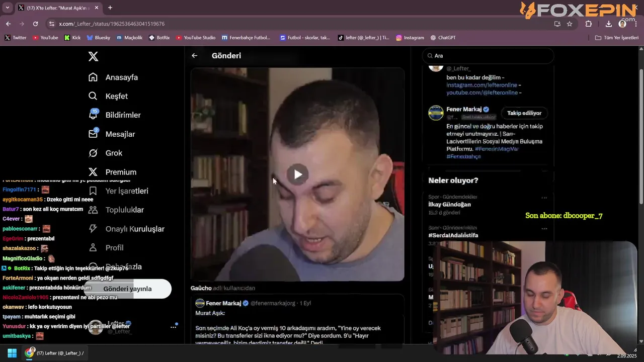Open ChatGPT bookmark
The image size is (644, 362).
click(x=443, y=38)
